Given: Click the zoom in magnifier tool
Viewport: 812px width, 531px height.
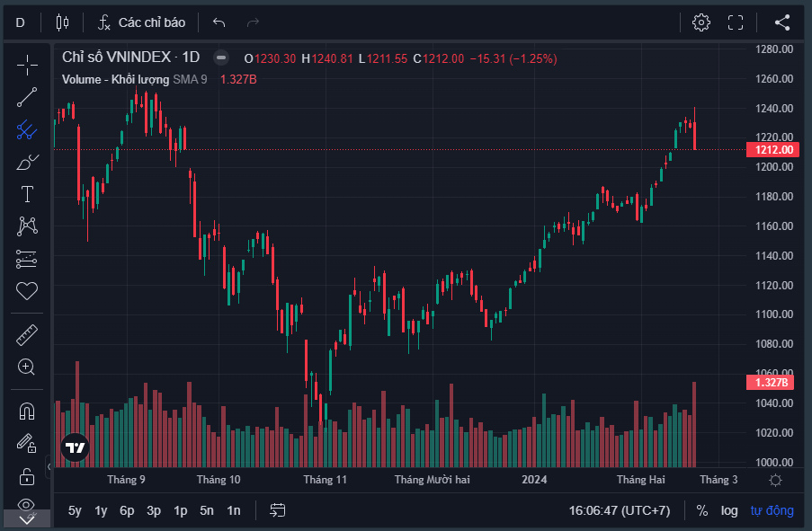Looking at the screenshot, I should click(x=27, y=367).
